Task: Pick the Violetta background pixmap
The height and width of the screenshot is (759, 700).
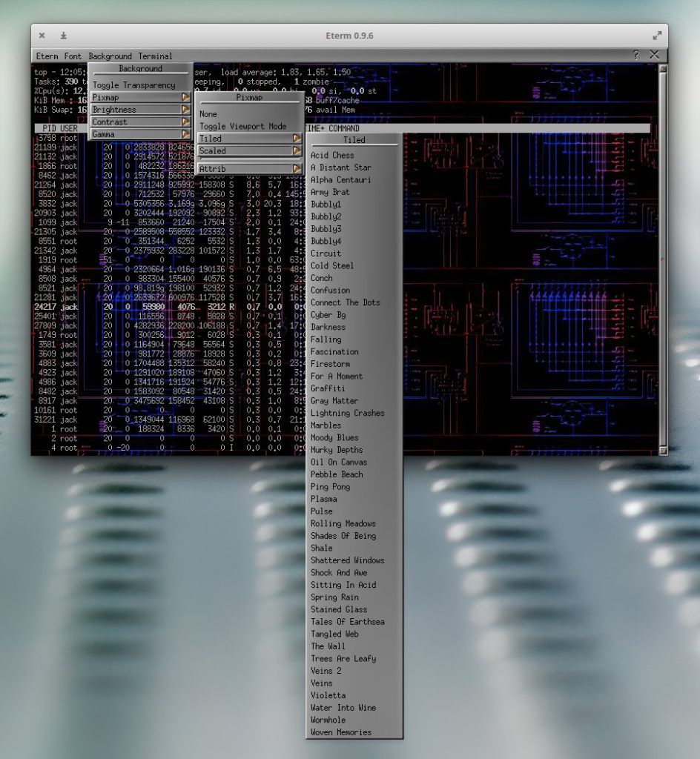Action: (328, 695)
